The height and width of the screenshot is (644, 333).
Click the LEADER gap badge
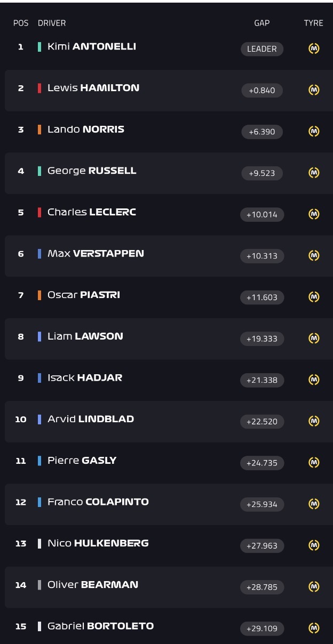(262, 49)
